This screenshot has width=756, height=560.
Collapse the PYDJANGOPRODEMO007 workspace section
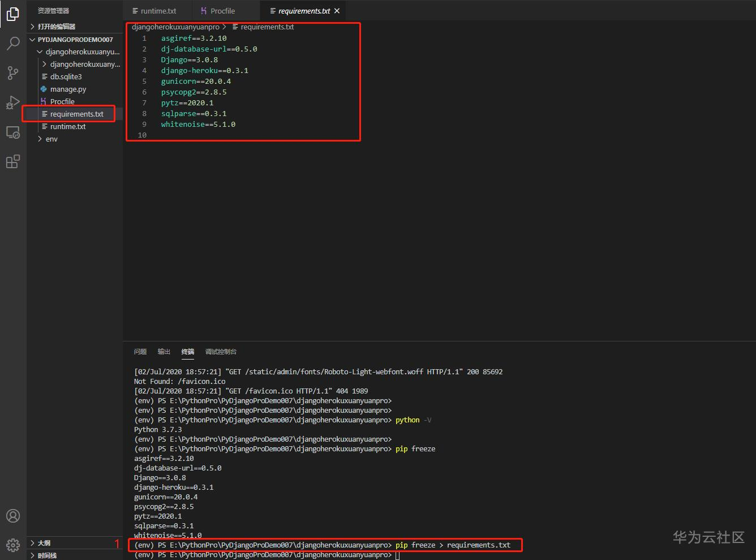click(x=75, y=40)
